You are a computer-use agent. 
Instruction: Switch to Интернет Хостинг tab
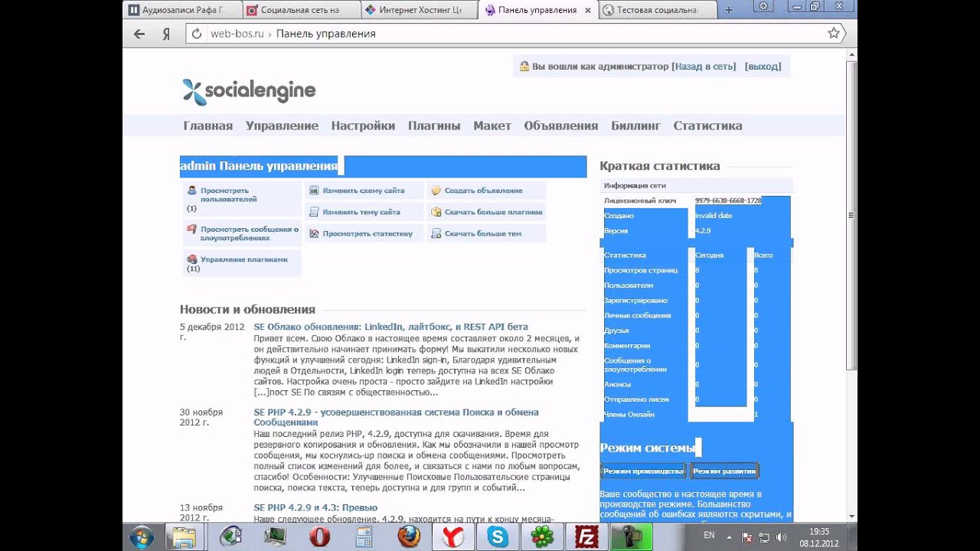(x=418, y=10)
